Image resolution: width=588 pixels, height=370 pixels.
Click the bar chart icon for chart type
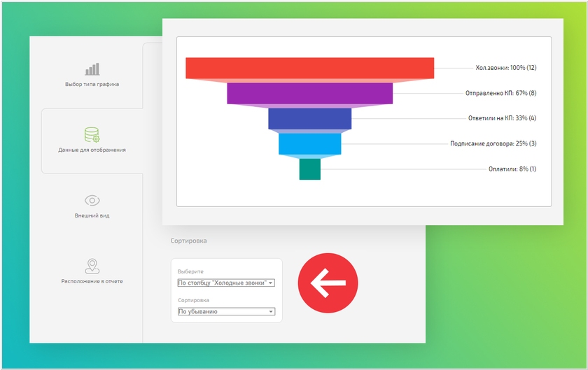click(x=92, y=69)
